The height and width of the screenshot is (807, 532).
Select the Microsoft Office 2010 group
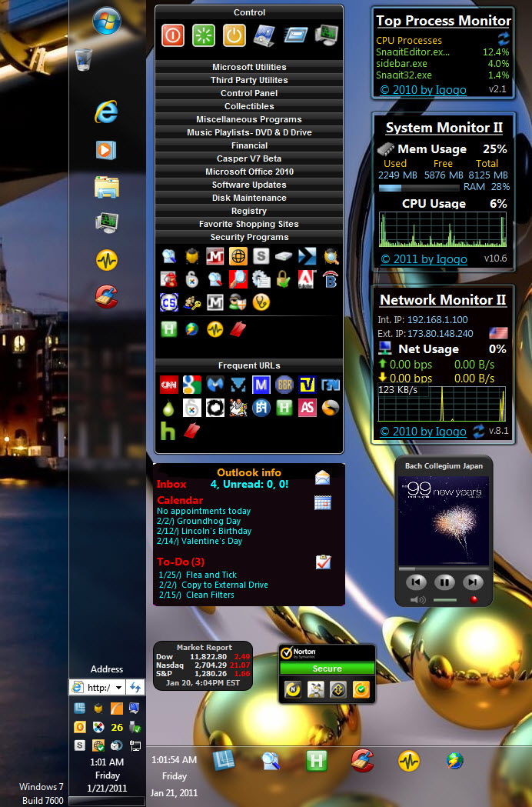[249, 172]
